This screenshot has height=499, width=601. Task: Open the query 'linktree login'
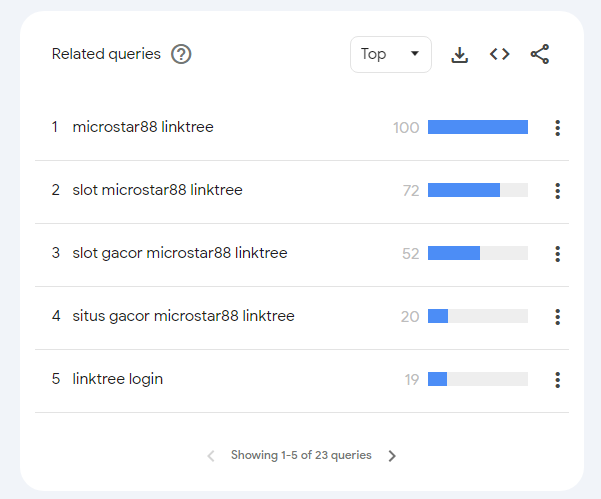pyautogui.click(x=118, y=379)
